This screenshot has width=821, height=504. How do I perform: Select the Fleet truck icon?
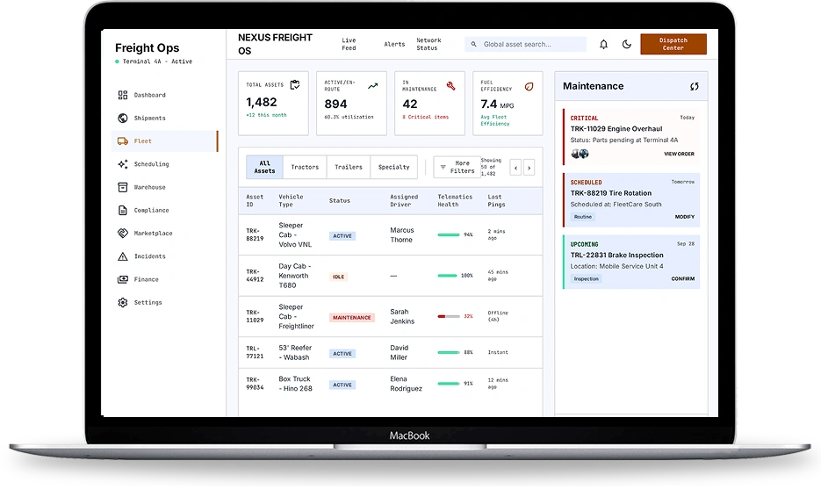123,140
